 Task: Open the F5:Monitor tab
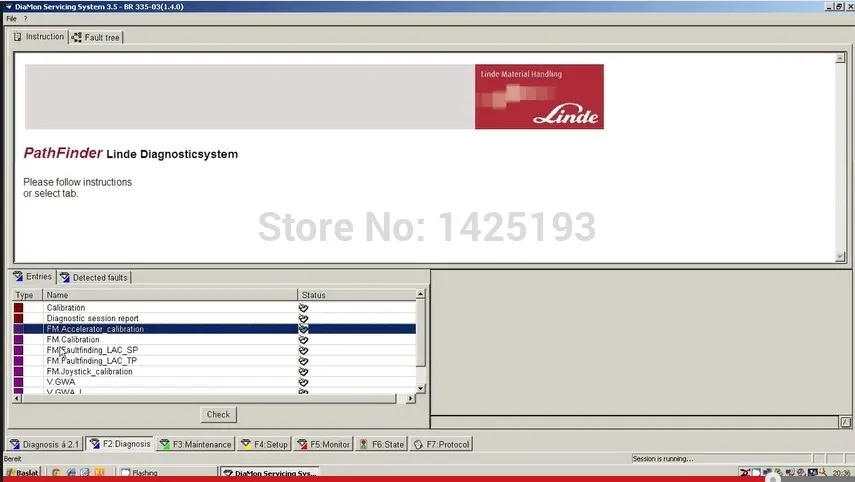tap(323, 444)
